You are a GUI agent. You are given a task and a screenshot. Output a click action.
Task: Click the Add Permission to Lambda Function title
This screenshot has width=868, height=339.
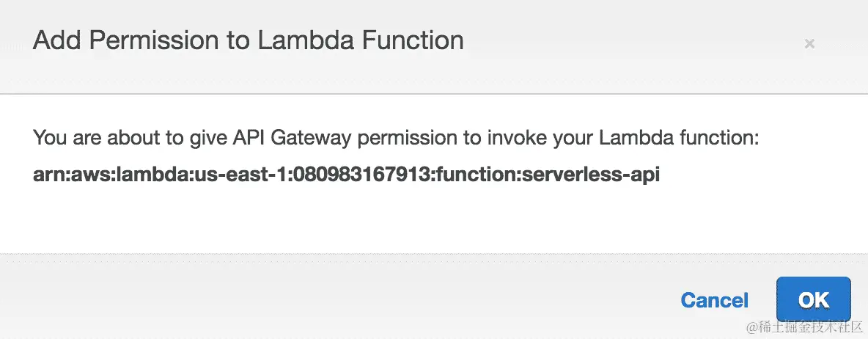point(248,40)
